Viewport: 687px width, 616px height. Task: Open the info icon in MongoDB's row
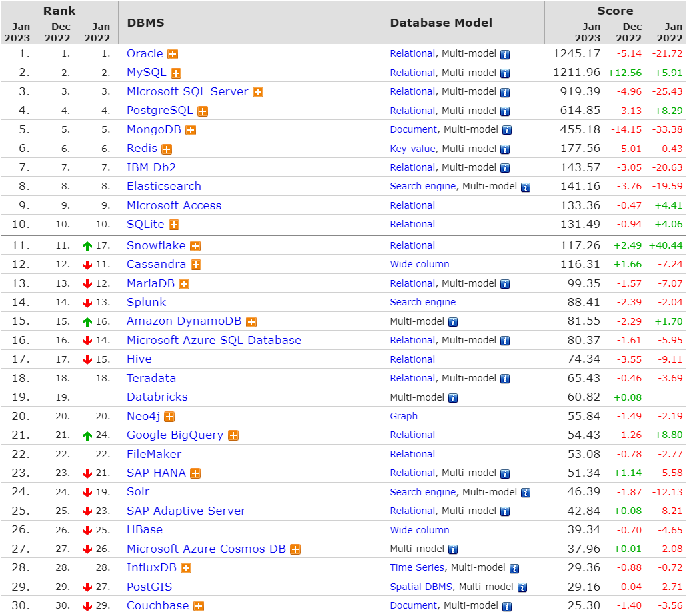pos(507,130)
